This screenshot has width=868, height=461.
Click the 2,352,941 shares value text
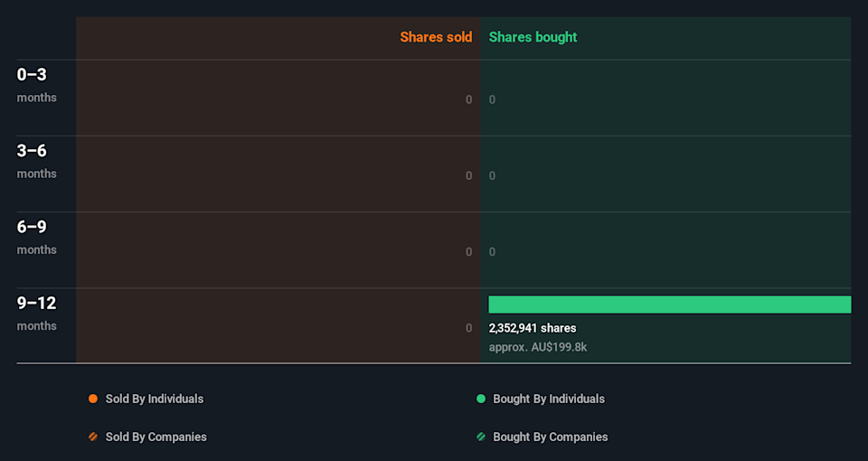pyautogui.click(x=532, y=328)
